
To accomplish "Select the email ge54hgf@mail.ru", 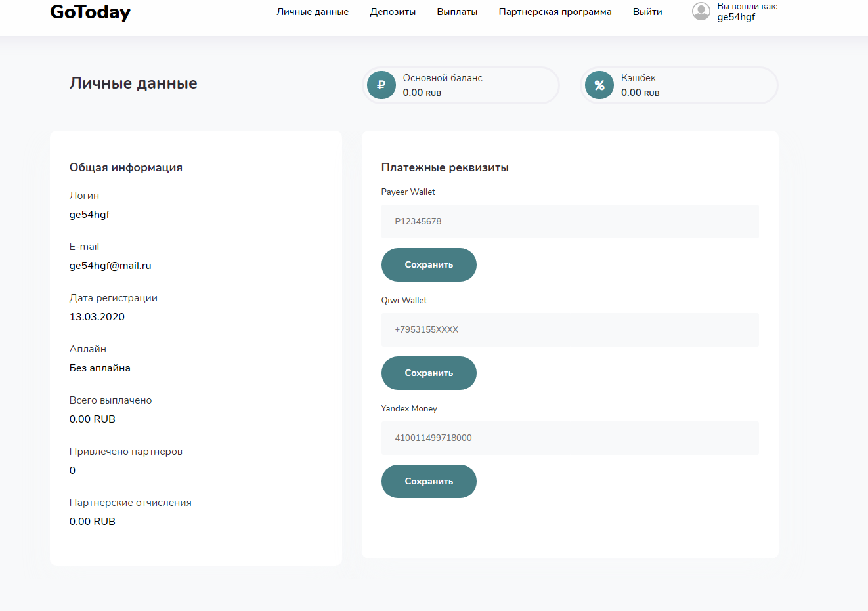I will 110,266.
